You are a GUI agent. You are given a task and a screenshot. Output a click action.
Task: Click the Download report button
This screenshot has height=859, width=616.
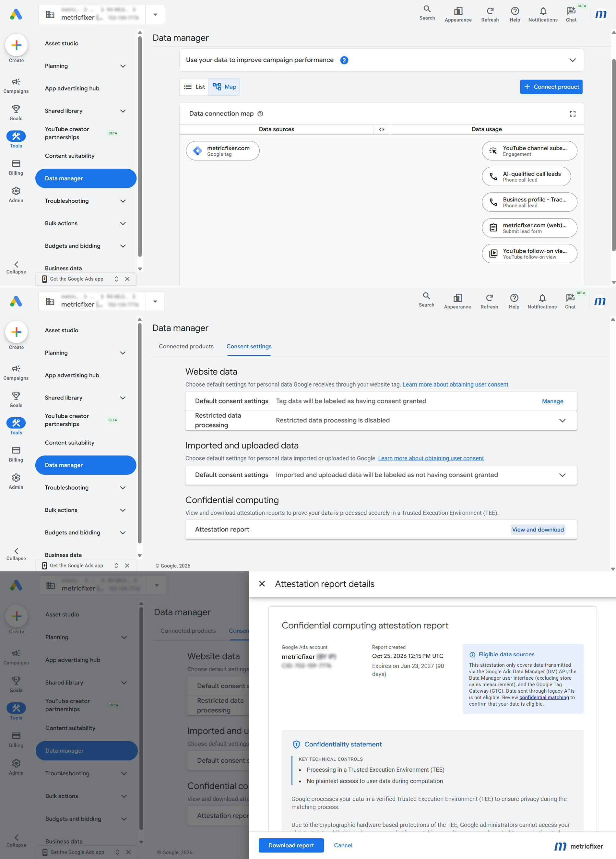tap(291, 845)
